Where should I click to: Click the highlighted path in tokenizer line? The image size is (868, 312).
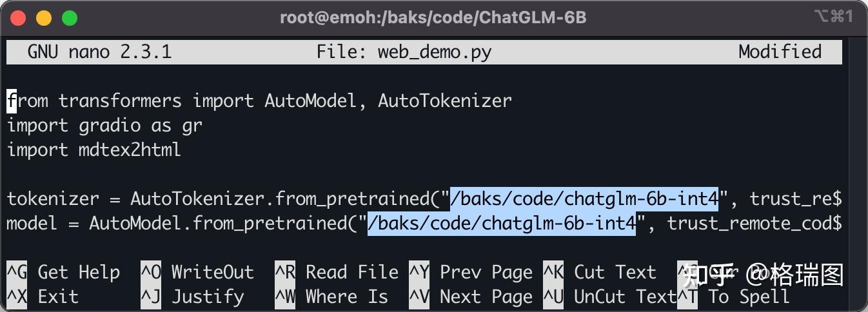point(584,199)
